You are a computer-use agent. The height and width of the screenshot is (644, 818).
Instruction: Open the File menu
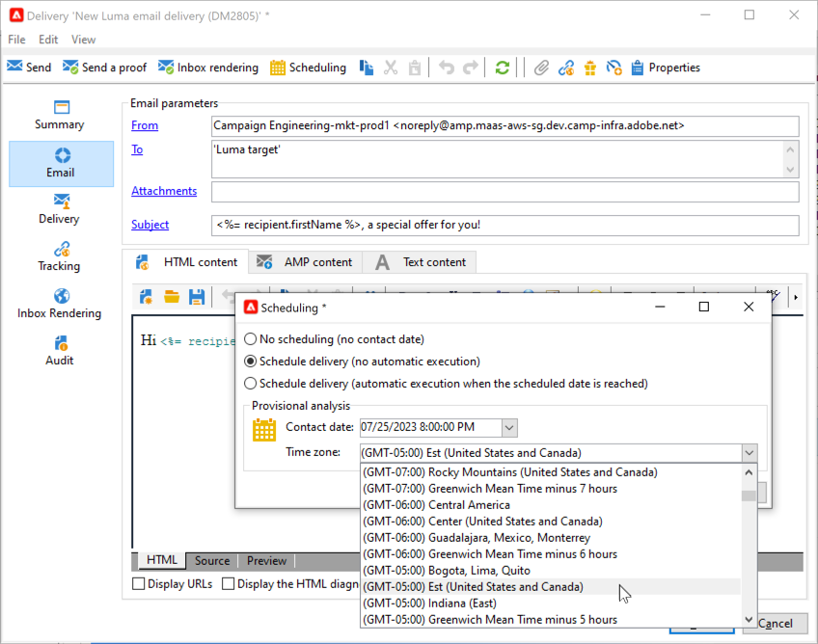click(x=16, y=40)
